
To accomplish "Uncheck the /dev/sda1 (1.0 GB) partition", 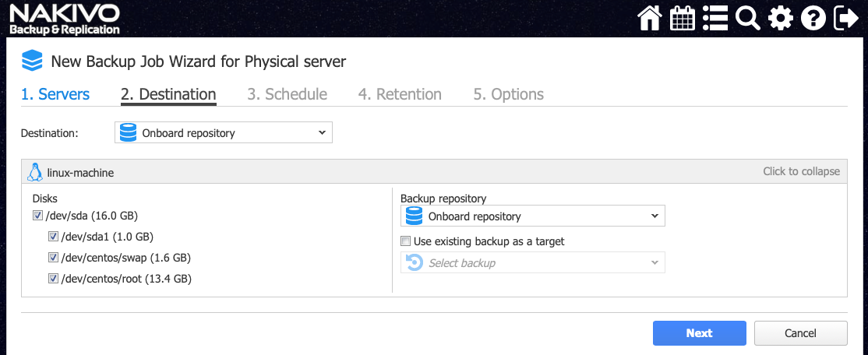I will coord(53,237).
